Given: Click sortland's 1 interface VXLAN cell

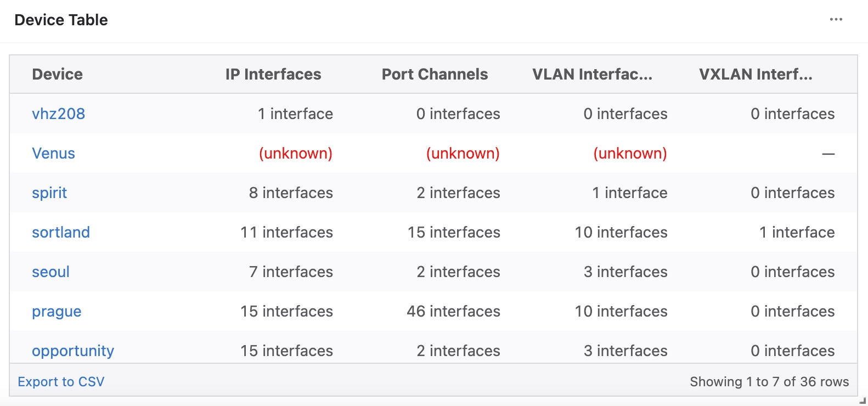Looking at the screenshot, I should tap(797, 232).
